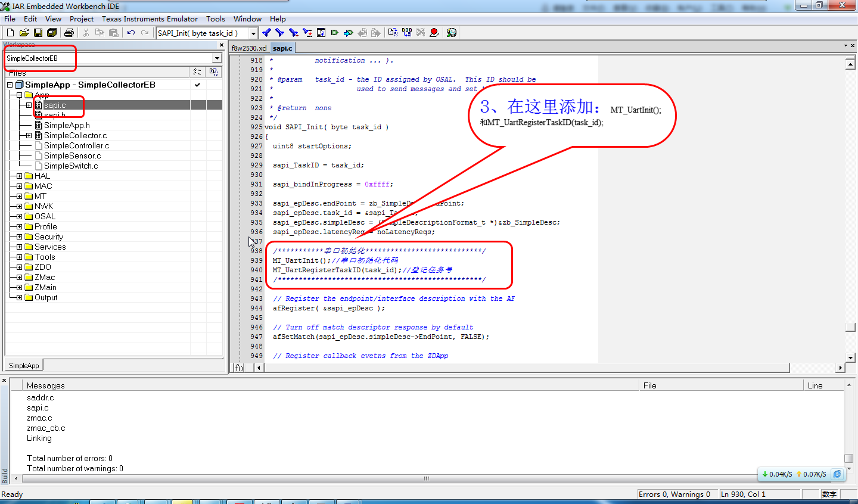Click the Line column header in build panel
This screenshot has width=858, height=504.
pos(824,385)
